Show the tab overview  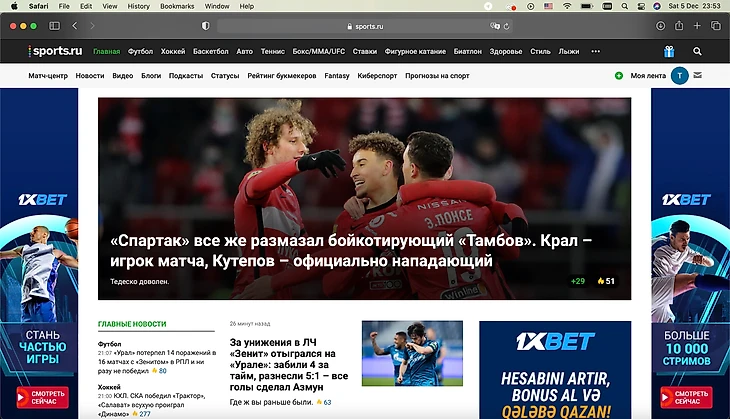pos(716,26)
